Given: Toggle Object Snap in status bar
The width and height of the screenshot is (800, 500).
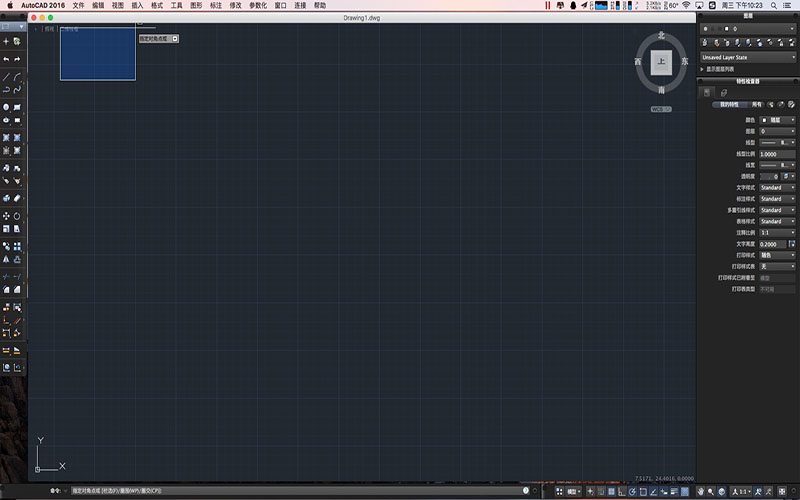Looking at the screenshot, I should (x=642, y=491).
